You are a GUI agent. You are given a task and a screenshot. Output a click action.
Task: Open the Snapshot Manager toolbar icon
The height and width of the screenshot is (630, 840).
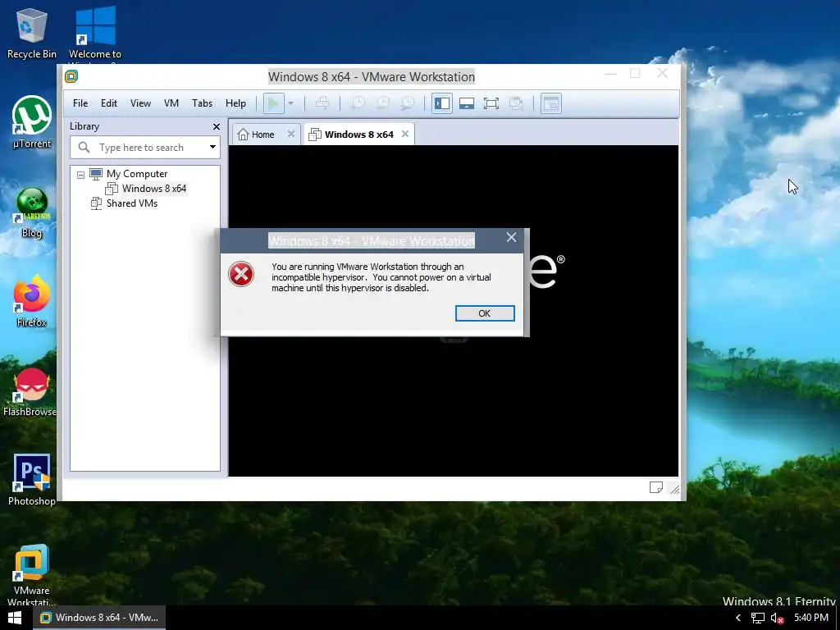(x=408, y=103)
